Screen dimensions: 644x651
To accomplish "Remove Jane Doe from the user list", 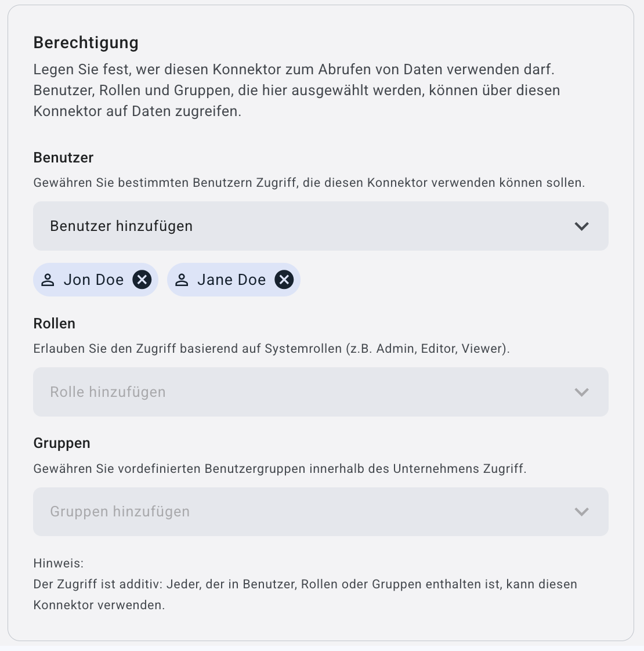I will pyautogui.click(x=284, y=280).
